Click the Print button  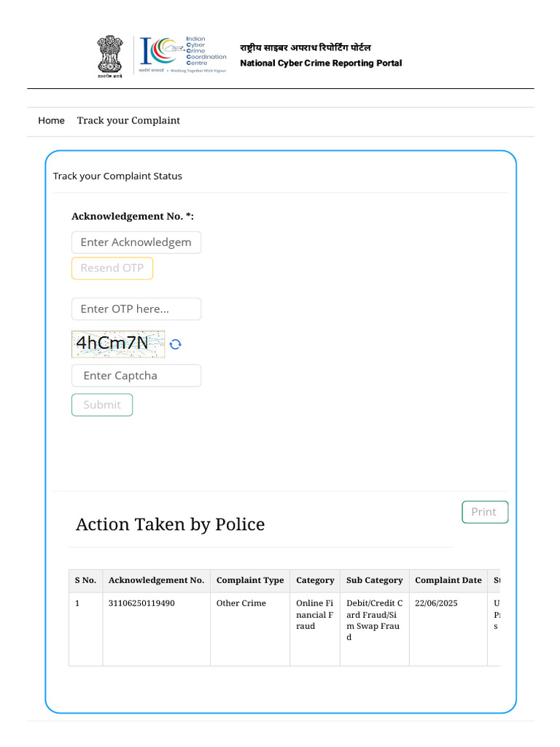[x=485, y=512]
